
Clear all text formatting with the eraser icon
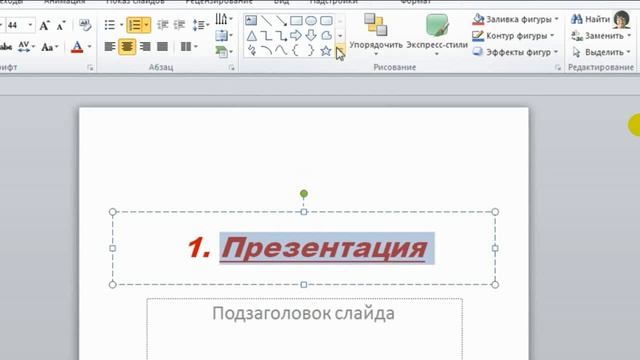pos(85,25)
